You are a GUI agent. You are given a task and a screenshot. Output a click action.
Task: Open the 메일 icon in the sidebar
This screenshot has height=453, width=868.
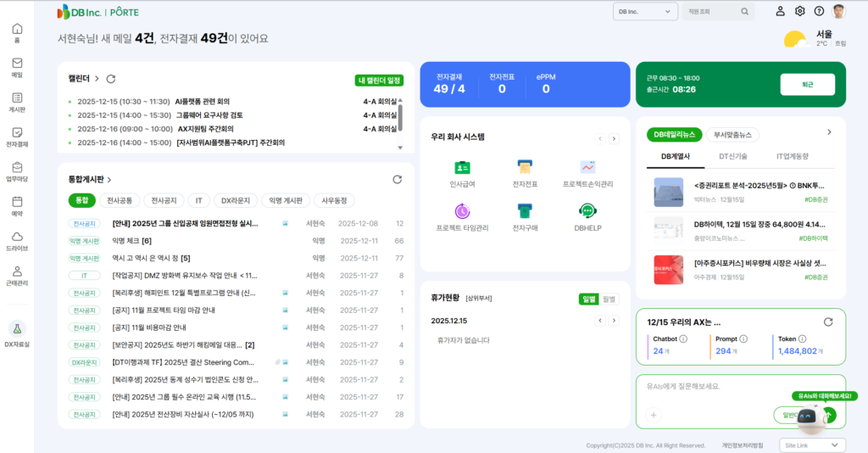coord(17,67)
